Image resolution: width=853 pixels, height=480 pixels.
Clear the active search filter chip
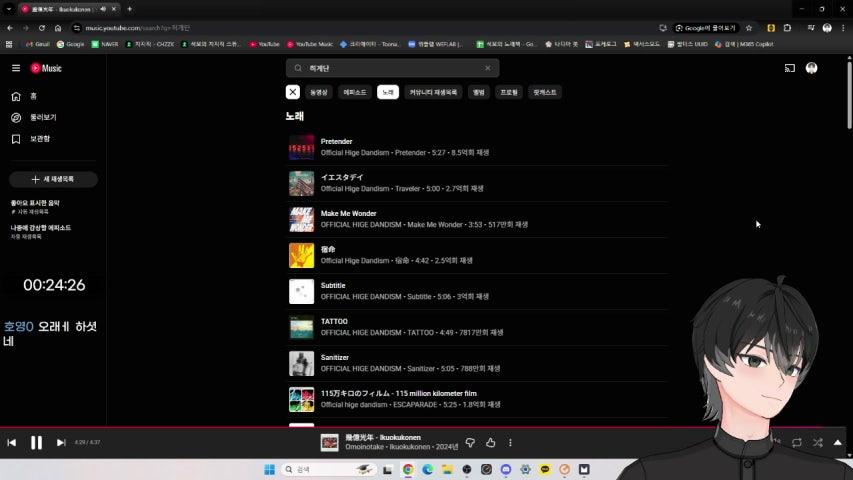[293, 92]
